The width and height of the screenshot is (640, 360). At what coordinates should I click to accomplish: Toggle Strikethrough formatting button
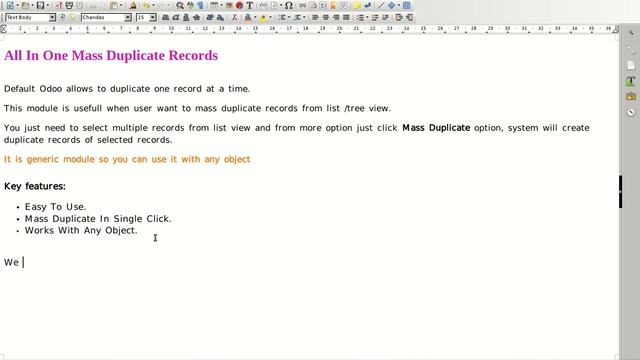(x=196, y=18)
